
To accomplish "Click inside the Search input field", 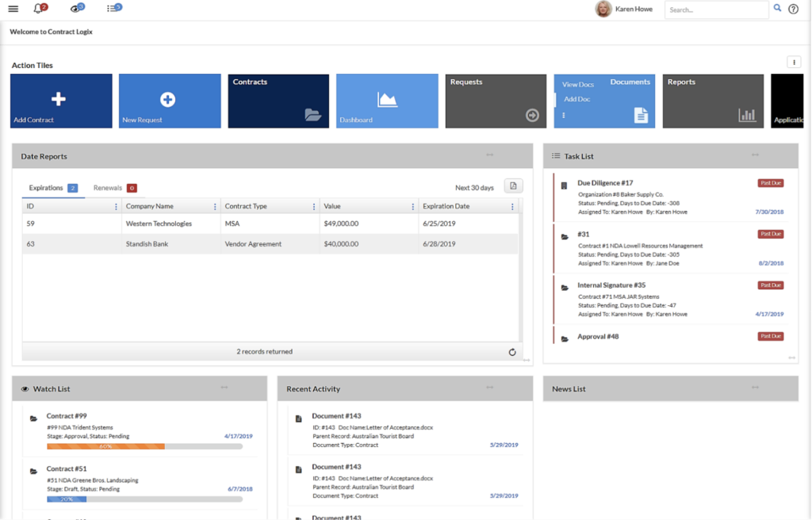I will (x=714, y=9).
